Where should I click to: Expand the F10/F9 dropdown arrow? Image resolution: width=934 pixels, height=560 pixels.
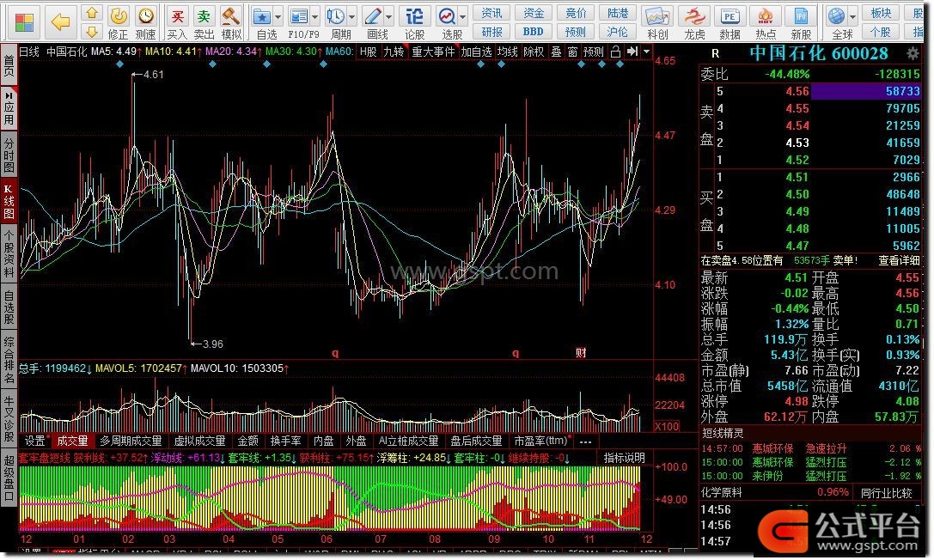[315, 16]
